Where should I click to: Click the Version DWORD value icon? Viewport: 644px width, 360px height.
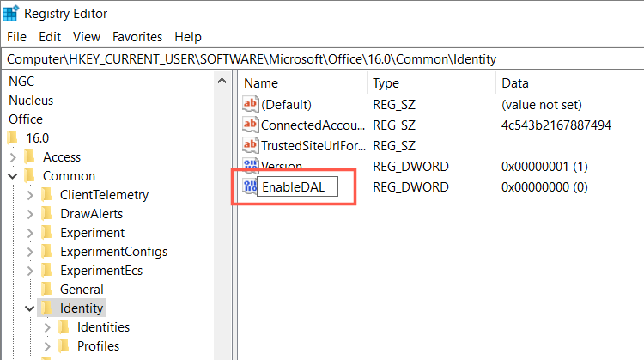pyautogui.click(x=252, y=166)
